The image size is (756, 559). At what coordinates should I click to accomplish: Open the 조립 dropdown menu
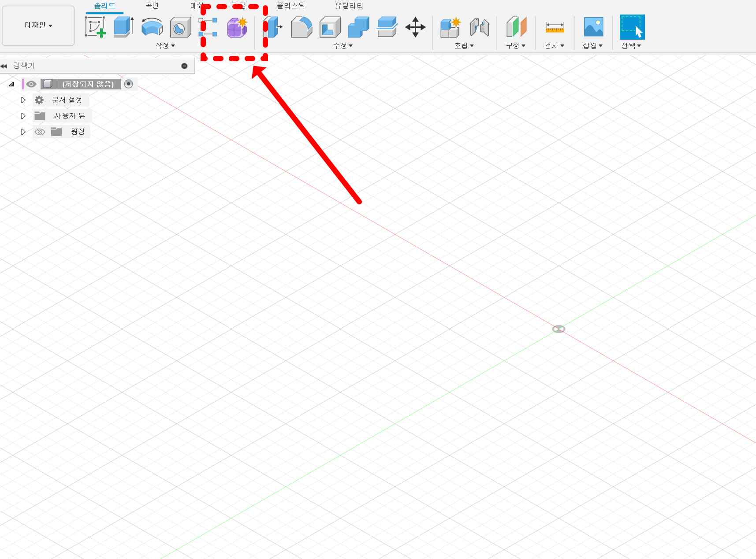click(464, 45)
